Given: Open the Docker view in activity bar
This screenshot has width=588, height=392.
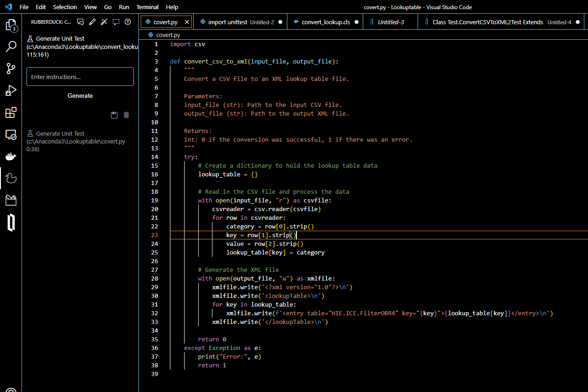Looking at the screenshot, I should tap(11, 156).
